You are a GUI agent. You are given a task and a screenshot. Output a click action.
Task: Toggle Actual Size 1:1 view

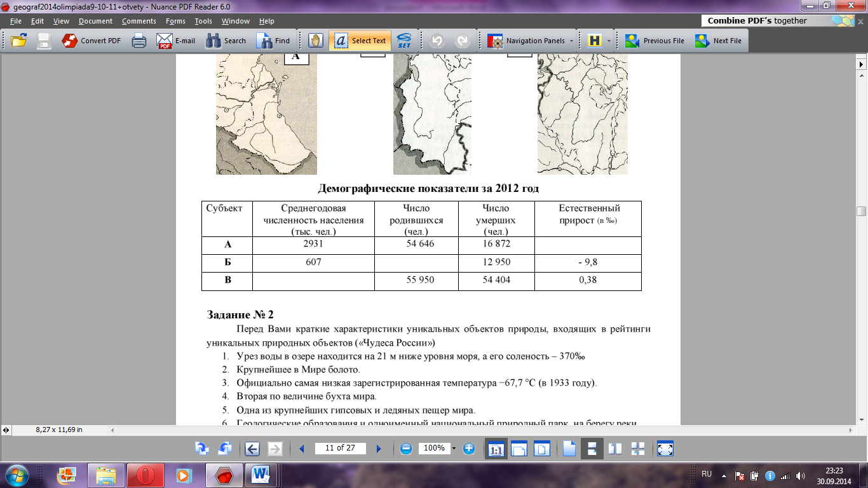(496, 449)
